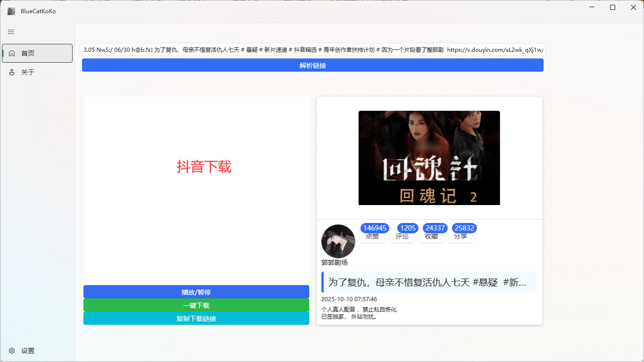Click the 播放/暂停 play/pause button
The height and width of the screenshot is (362, 644).
pos(196,292)
